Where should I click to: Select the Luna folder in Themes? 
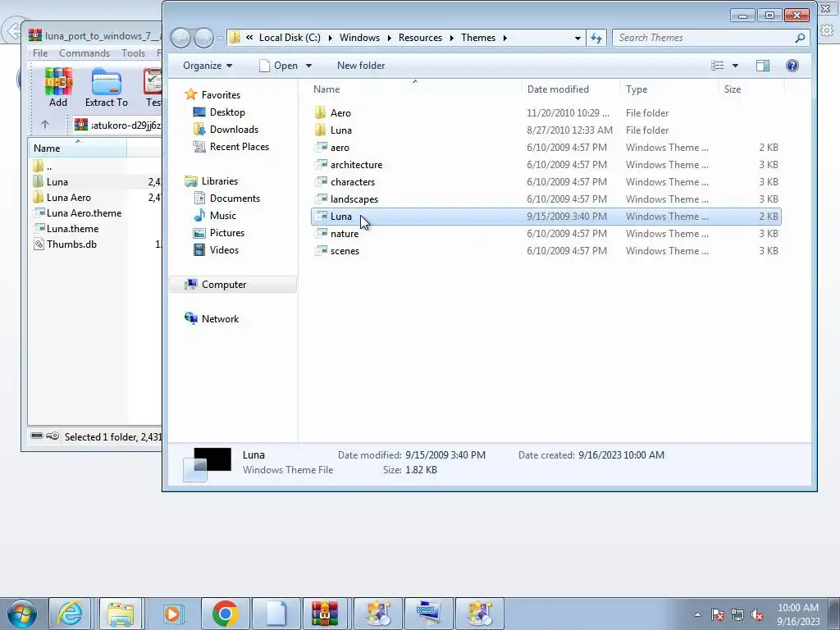546,130
